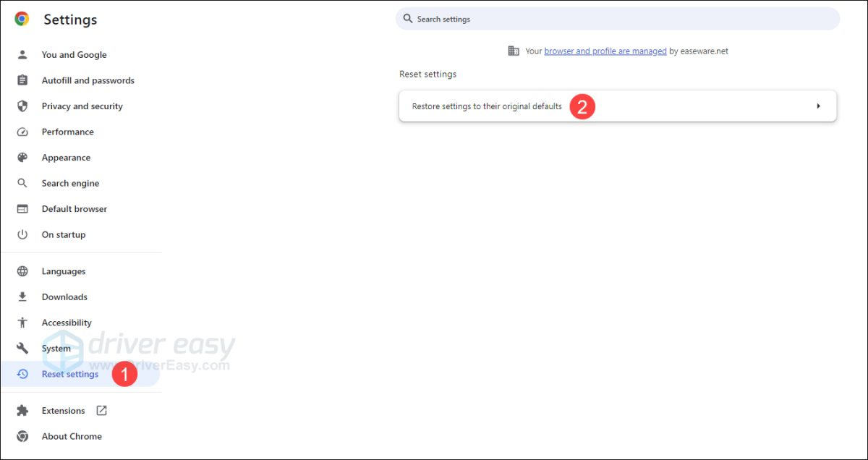
Task: Switch to Accessibility settings
Action: [x=67, y=323]
